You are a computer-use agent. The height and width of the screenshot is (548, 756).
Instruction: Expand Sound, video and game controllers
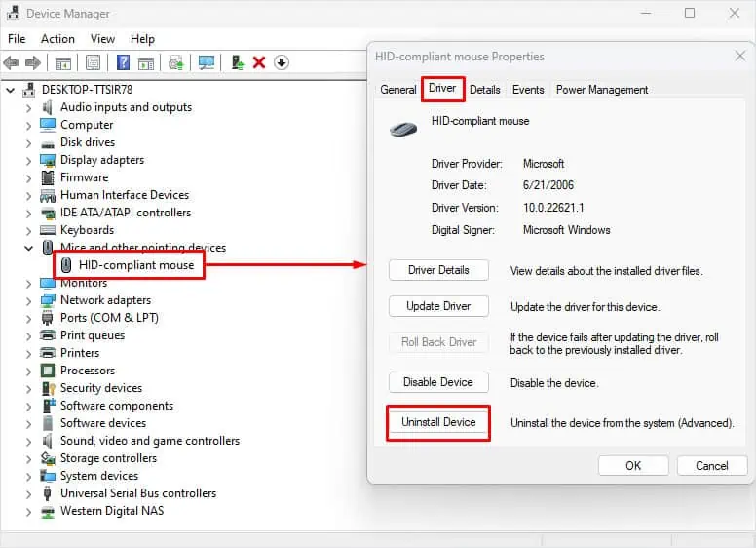[x=28, y=442]
